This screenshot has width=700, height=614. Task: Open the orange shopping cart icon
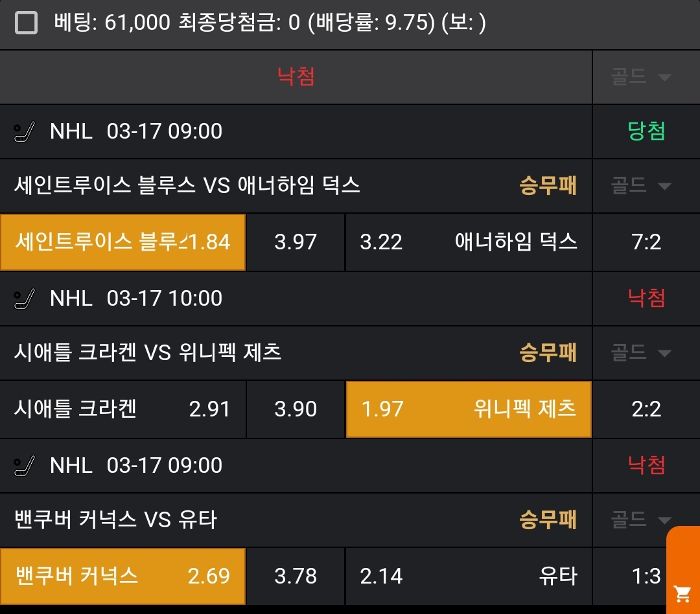(x=682, y=593)
